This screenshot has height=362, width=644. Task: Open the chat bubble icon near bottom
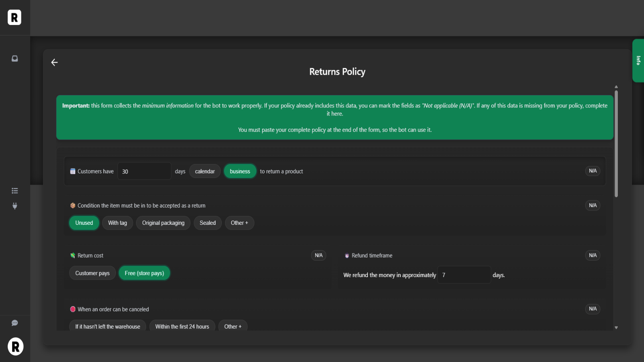tap(14, 323)
